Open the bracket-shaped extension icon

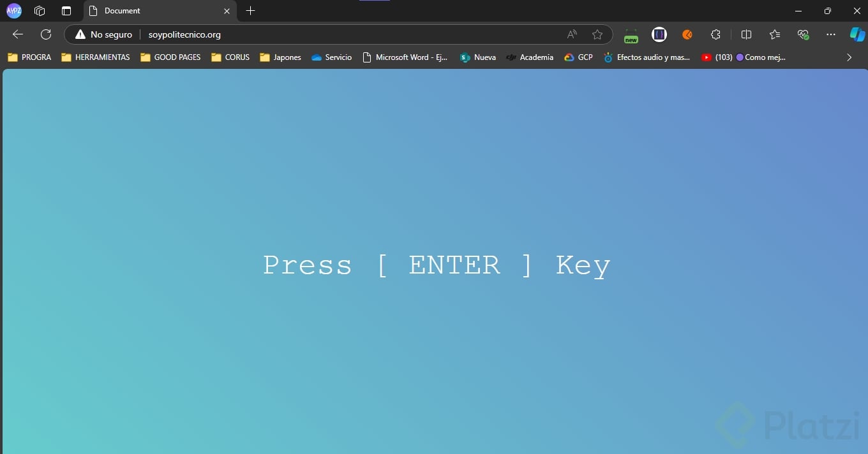coord(659,34)
